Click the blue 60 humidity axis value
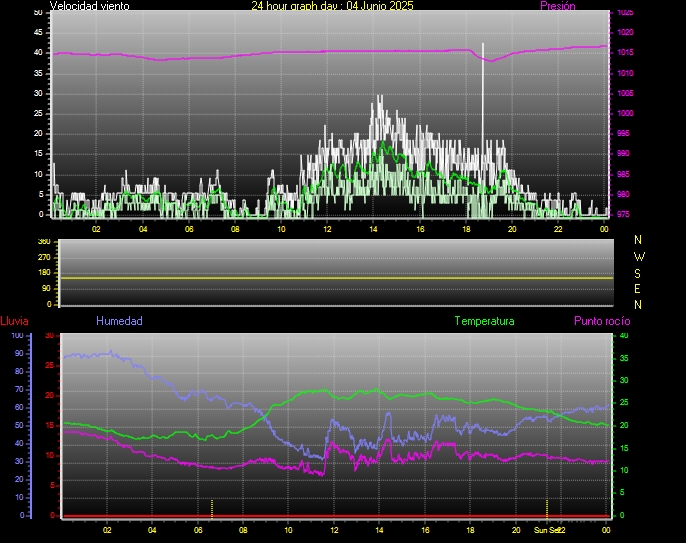Image resolution: width=686 pixels, height=543 pixels. pos(19,407)
